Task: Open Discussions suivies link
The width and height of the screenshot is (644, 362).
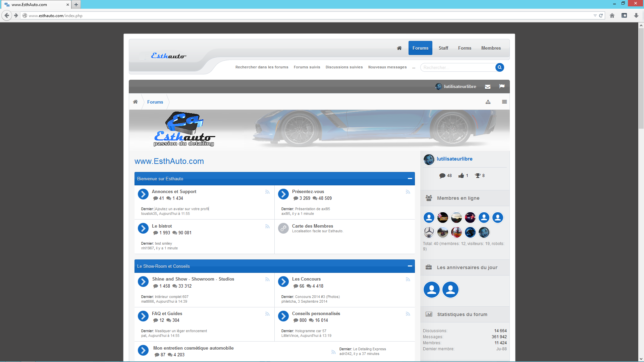Action: pos(344,67)
